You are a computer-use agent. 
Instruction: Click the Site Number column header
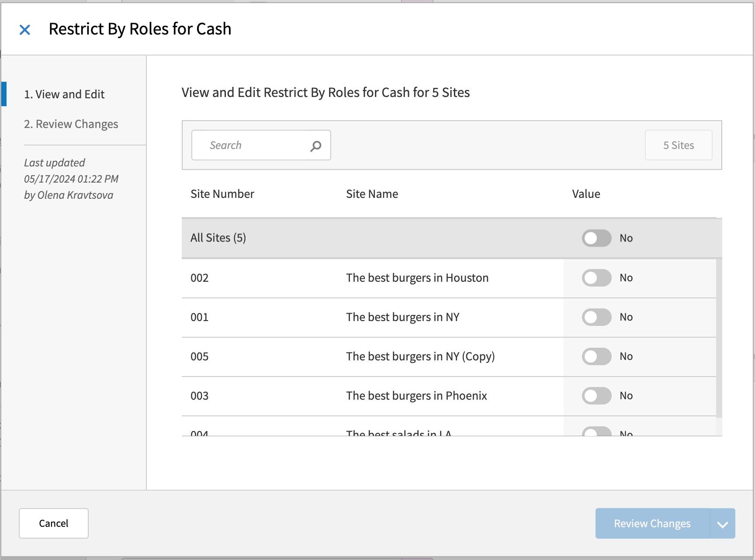click(222, 194)
